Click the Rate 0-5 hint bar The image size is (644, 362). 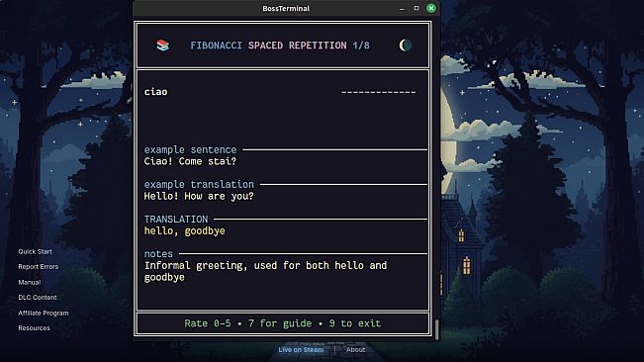[x=283, y=323]
